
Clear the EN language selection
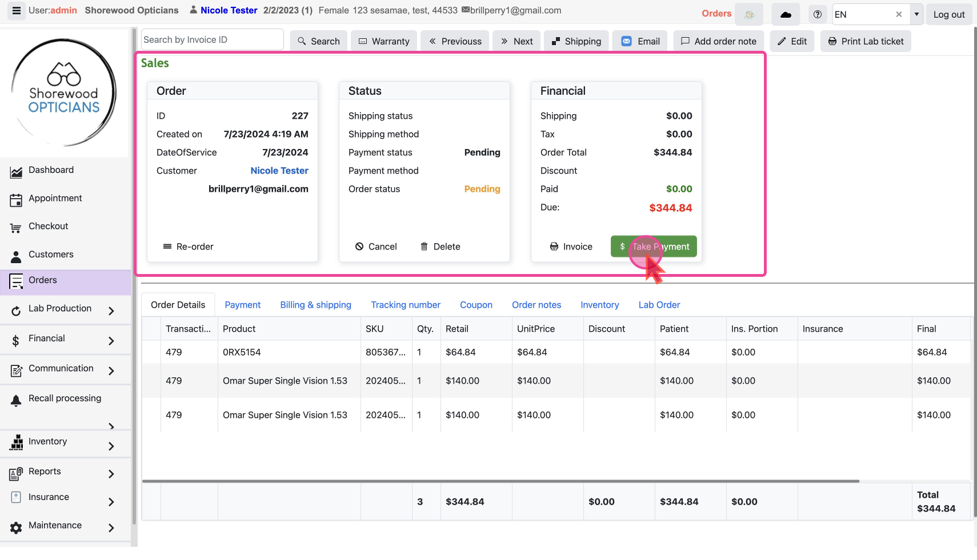[x=899, y=14]
